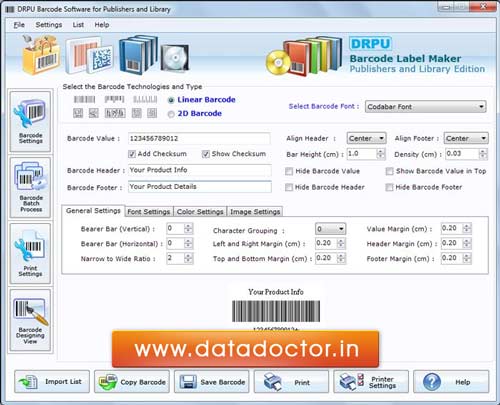This screenshot has width=500, height=405.
Task: Click the Save Barcode button label
Action: [223, 382]
